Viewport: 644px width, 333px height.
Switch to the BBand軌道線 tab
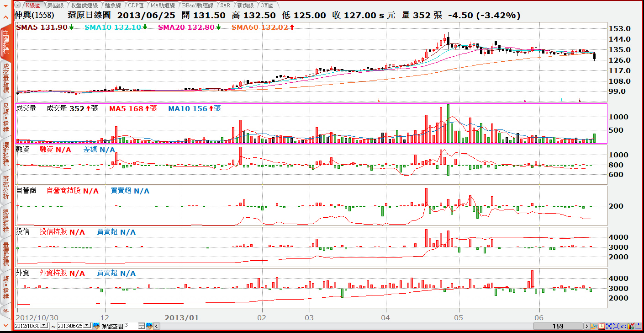click(x=197, y=5)
